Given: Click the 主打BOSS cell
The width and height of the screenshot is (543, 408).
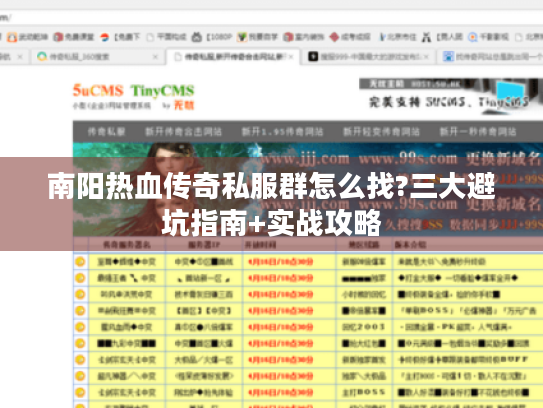Looking at the screenshot, I should pos(364,392).
